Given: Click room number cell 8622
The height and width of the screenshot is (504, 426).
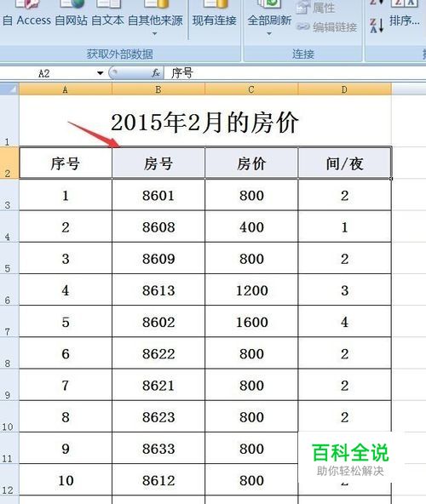Looking at the screenshot, I should coord(158,353).
